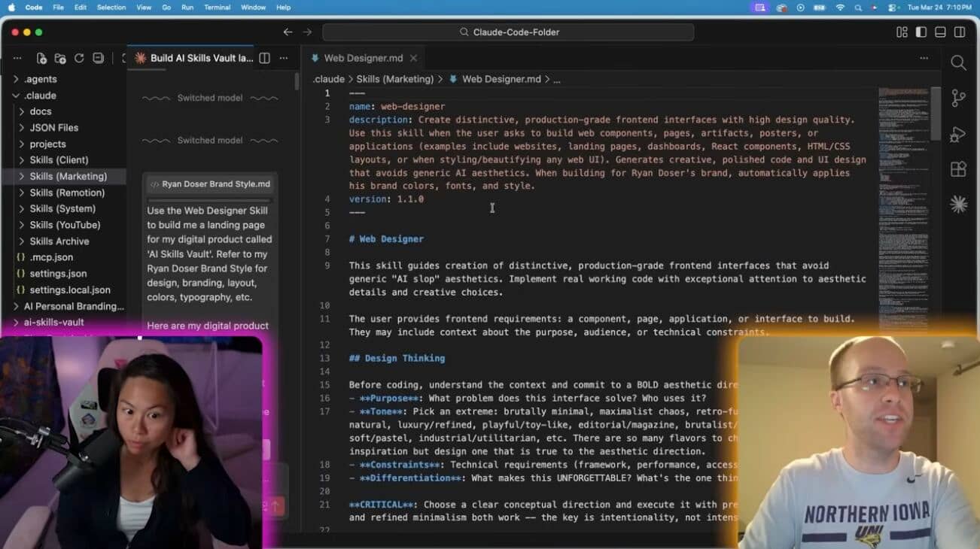Open the Search view in the activity bar
980x549 pixels.
pos(958,63)
